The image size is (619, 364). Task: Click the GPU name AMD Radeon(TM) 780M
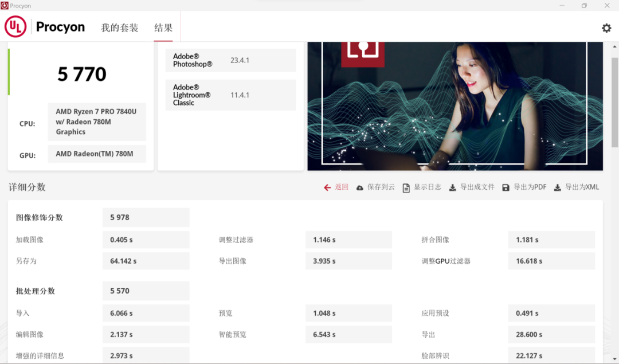97,154
